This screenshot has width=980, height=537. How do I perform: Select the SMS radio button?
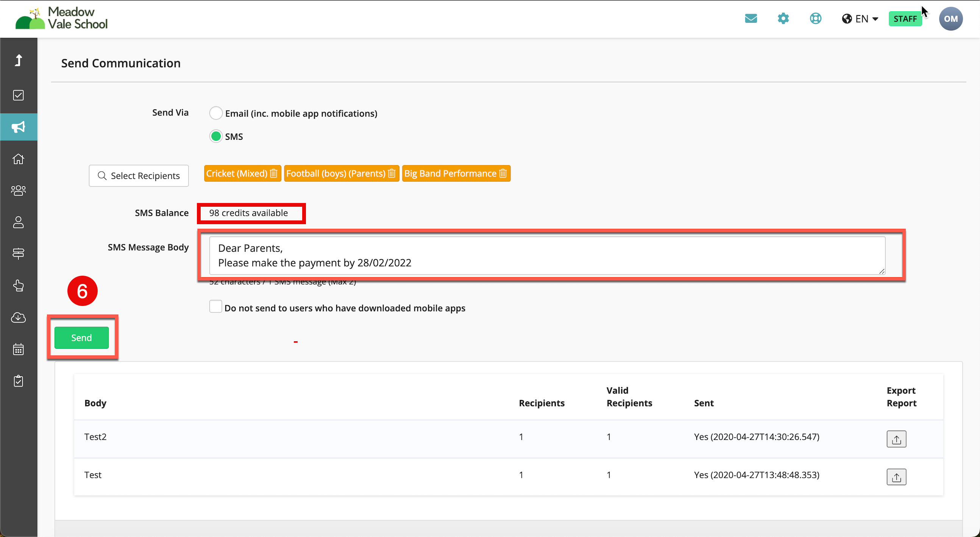click(x=216, y=136)
